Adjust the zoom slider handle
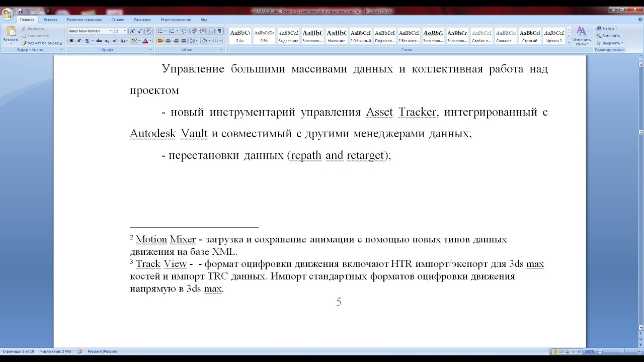 pos(623,351)
